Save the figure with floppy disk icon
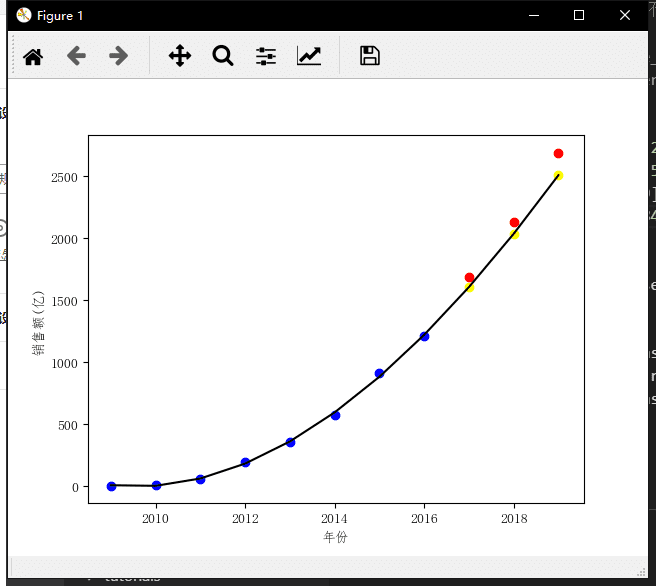 click(370, 56)
